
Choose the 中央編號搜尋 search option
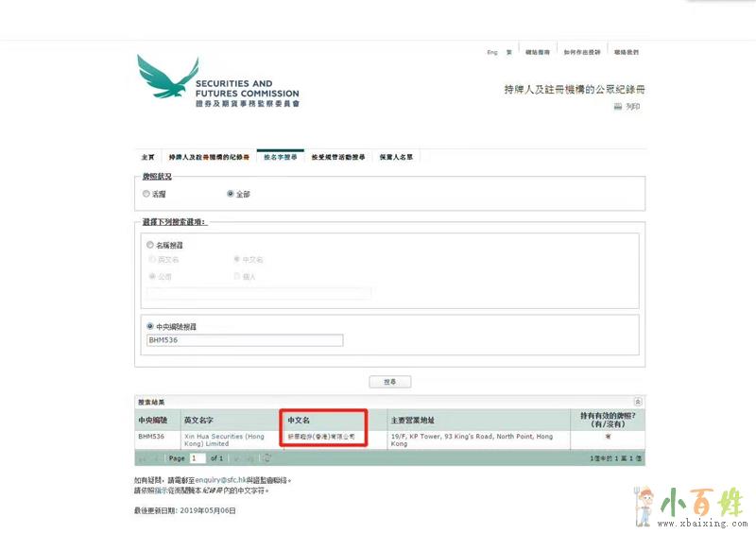tap(149, 326)
